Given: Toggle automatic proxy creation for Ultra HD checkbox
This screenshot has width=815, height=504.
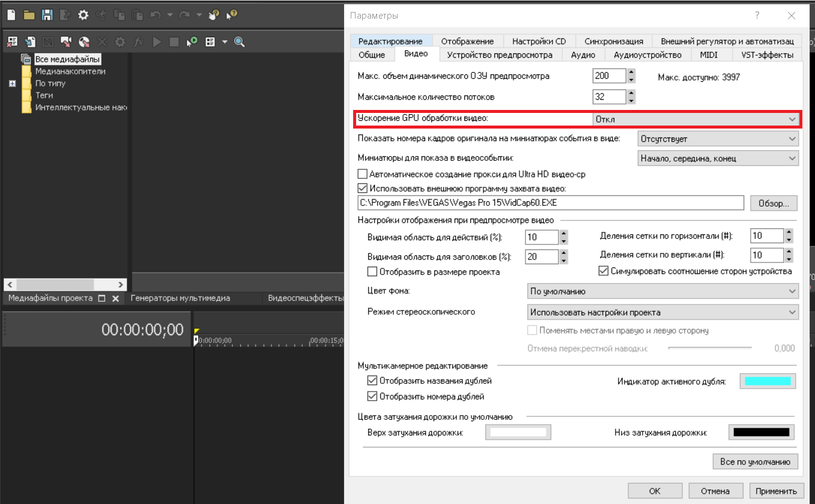Looking at the screenshot, I should coord(362,174).
